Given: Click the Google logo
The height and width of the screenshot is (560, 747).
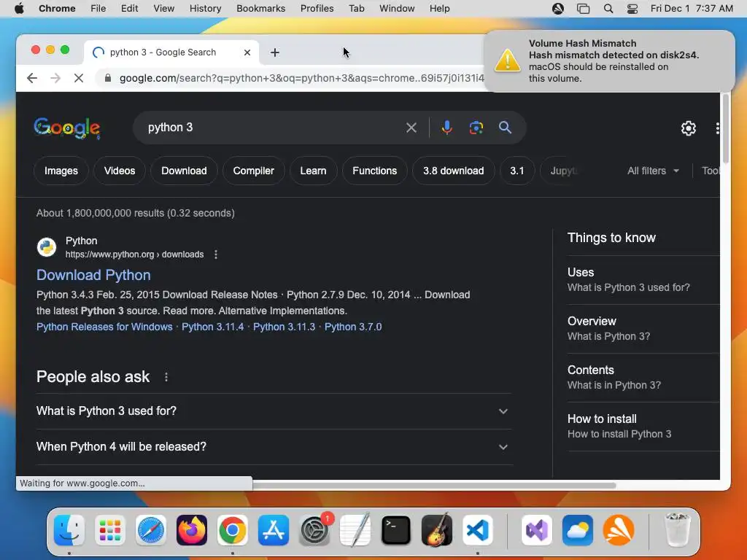Looking at the screenshot, I should 67,128.
